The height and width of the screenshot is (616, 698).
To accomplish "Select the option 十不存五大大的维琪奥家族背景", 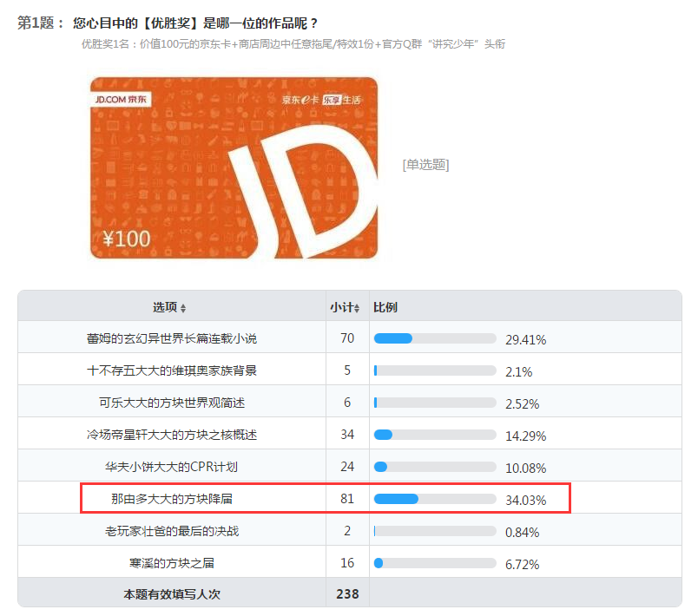I will tap(350, 370).
